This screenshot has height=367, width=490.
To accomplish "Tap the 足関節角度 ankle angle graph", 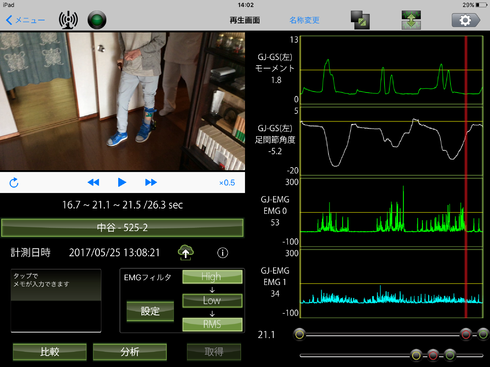I will pyautogui.click(x=392, y=141).
